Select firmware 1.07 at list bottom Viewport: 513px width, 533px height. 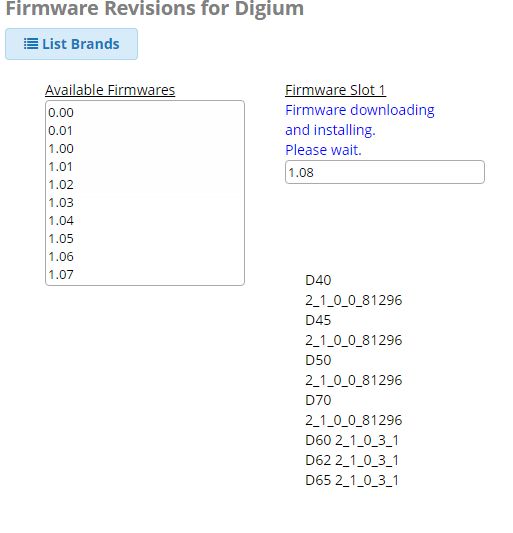tap(145, 275)
